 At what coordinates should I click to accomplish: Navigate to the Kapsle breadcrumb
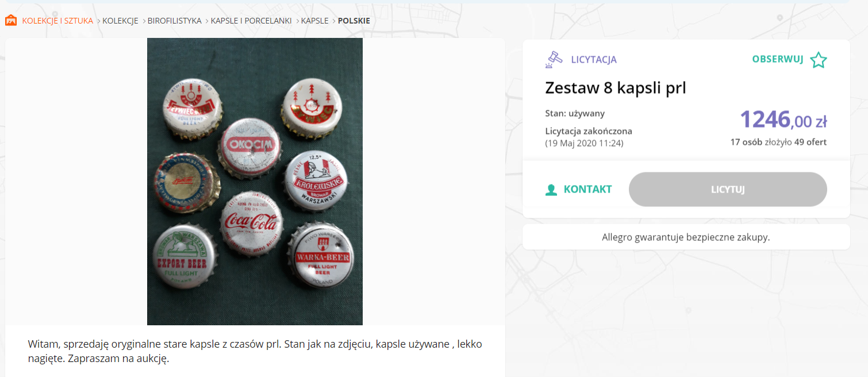point(315,21)
